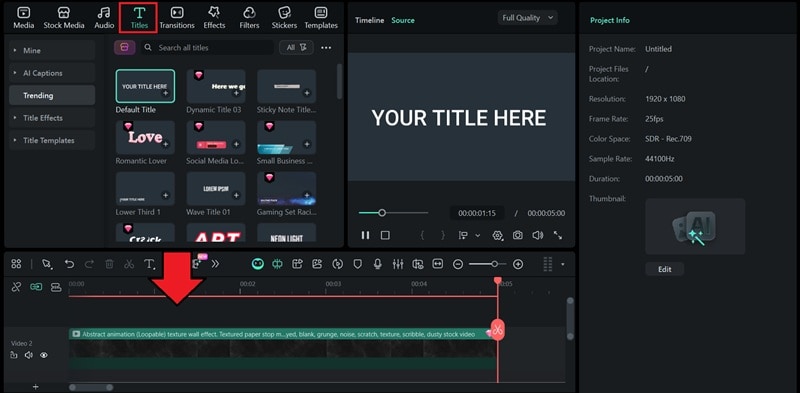Pause the preview playback
The image size is (800, 393).
point(365,235)
